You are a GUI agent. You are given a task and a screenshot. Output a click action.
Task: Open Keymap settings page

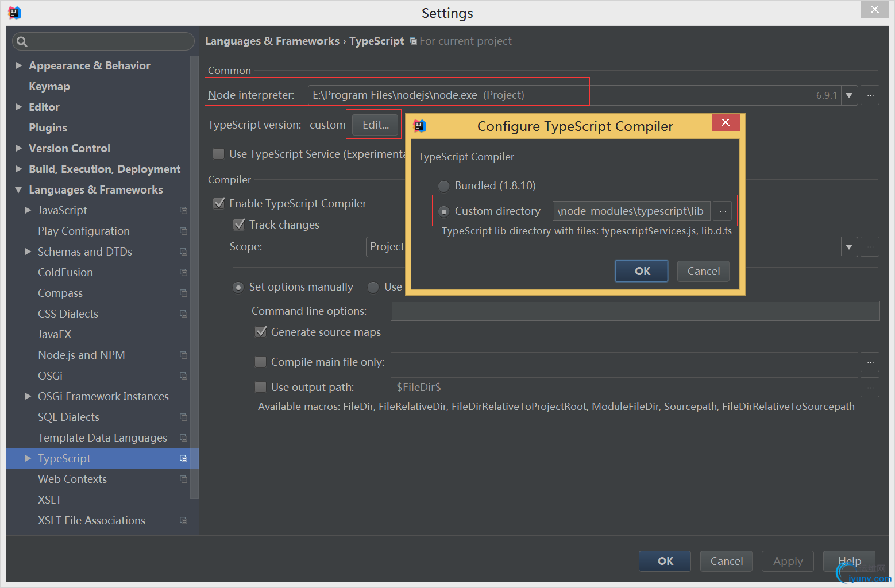coord(49,86)
